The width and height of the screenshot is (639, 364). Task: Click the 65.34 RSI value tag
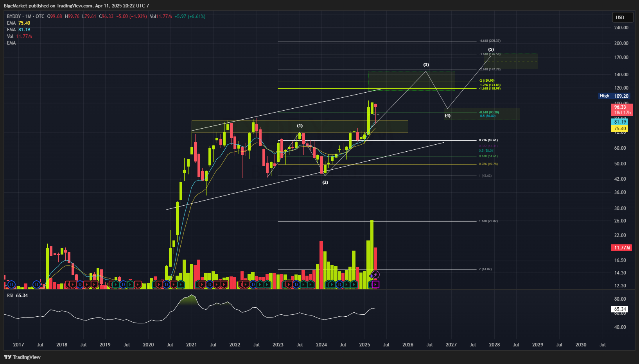pos(620,309)
